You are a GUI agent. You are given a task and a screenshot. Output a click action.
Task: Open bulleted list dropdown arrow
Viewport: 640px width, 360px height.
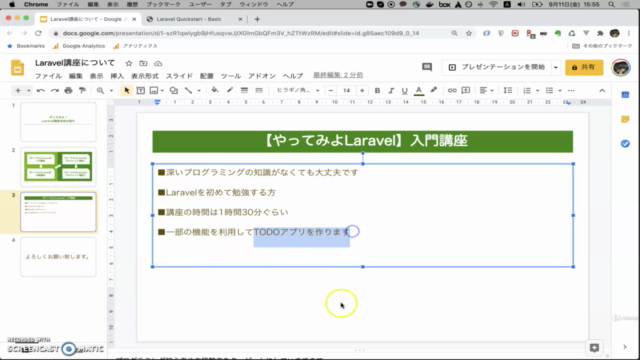[560, 91]
